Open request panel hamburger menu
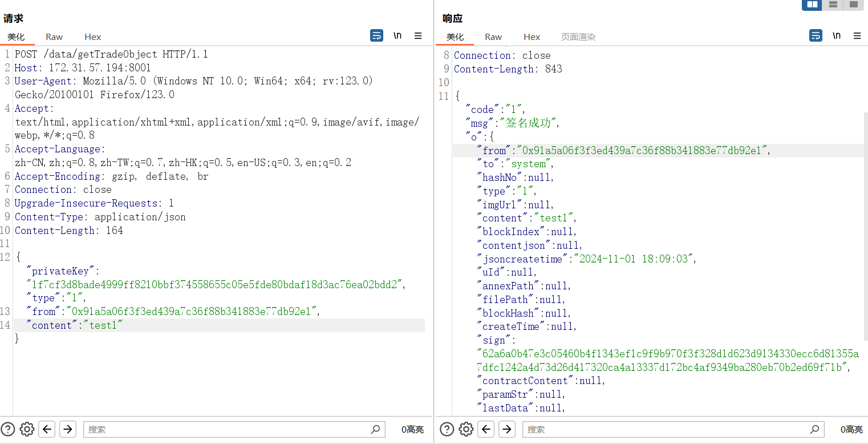Viewport: 868px width, 444px height. 418,36
